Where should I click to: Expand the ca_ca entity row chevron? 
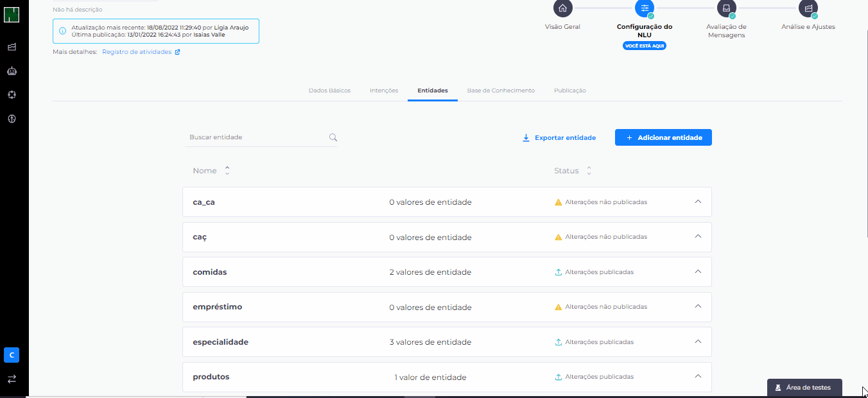698,202
